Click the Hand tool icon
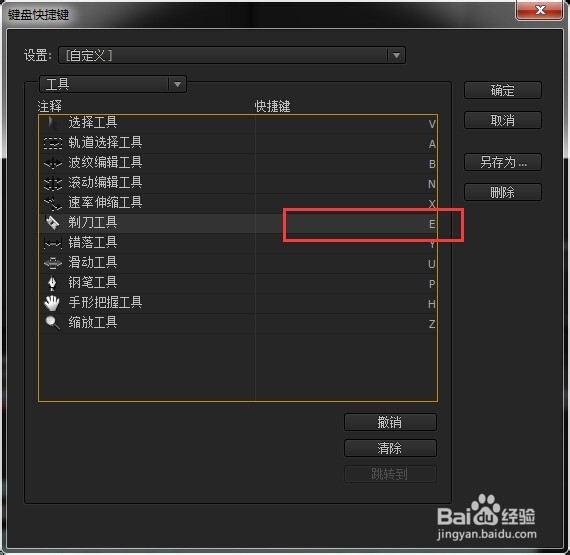 pyautogui.click(x=52, y=303)
